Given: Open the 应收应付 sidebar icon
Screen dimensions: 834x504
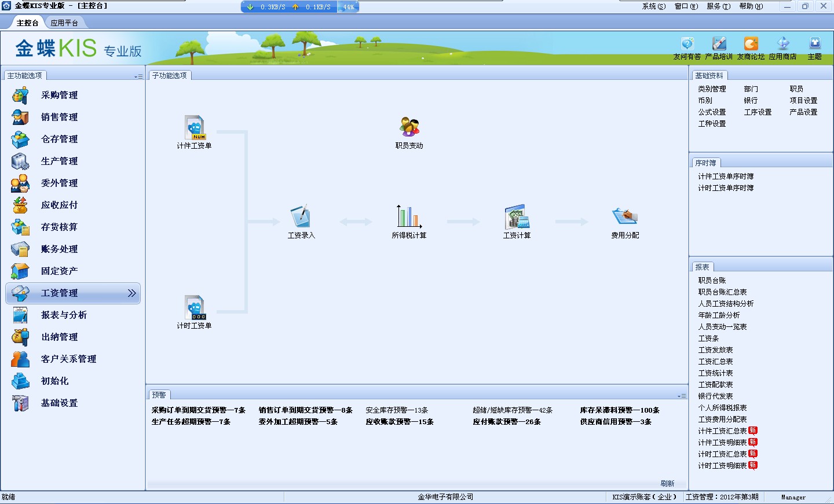Looking at the screenshot, I should tap(20, 205).
